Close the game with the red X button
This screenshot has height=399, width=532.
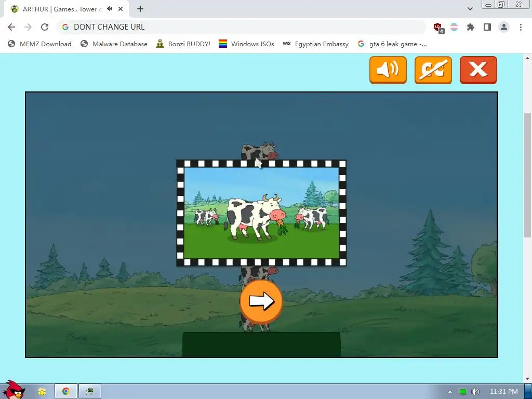pos(478,70)
